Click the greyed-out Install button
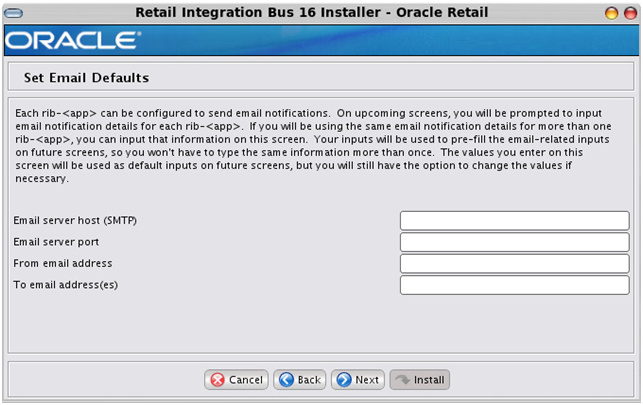The width and height of the screenshot is (643, 405). (x=420, y=380)
